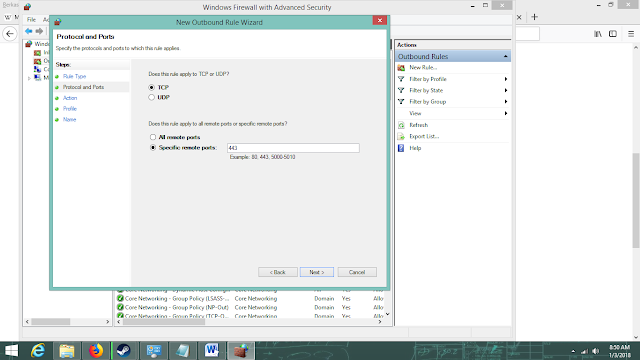Click the Filter by State funnel icon
Screen dimensions: 640x360
click(401, 90)
